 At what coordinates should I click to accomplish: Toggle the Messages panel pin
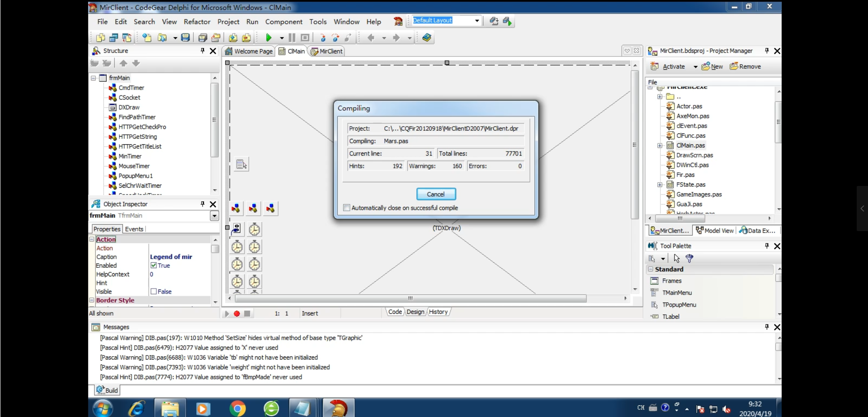[x=767, y=327]
